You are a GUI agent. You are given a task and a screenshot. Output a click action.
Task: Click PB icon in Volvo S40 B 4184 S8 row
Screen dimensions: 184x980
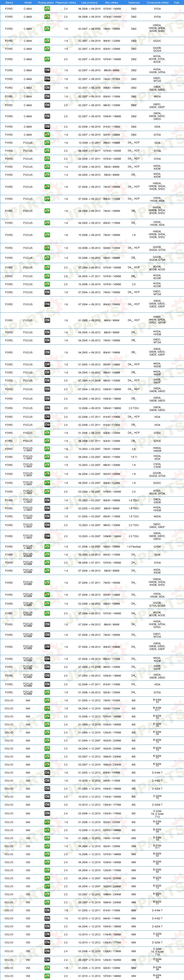(x=47, y=822)
